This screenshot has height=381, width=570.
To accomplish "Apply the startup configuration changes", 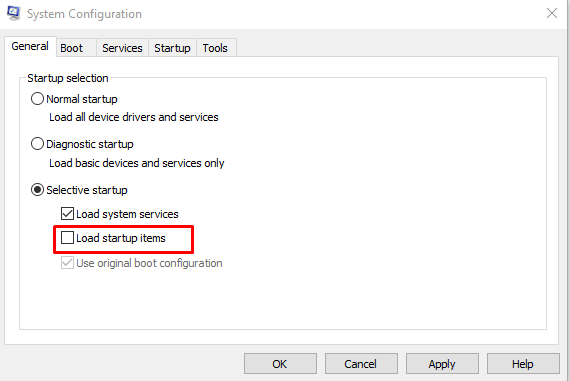I will point(442,364).
